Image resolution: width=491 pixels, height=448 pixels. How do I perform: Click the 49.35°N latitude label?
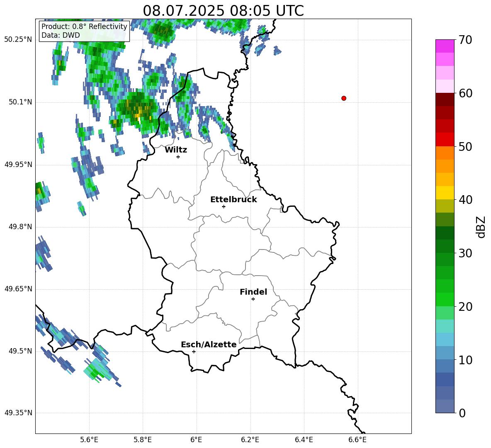18,413
